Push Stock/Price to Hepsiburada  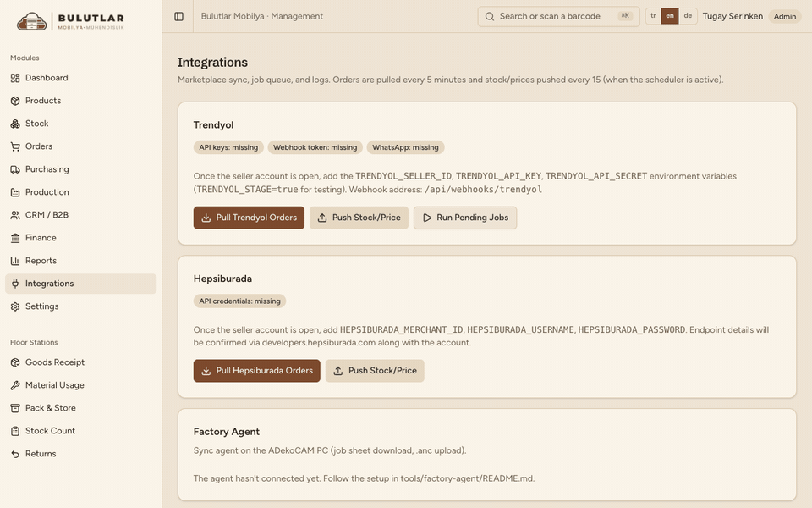[x=375, y=371]
